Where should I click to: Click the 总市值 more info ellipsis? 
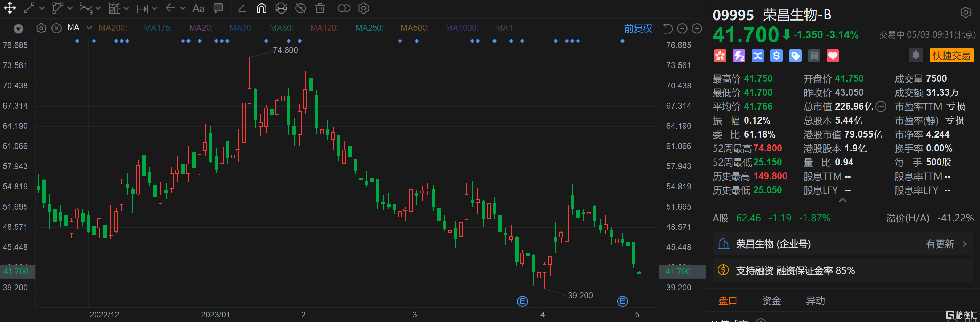pyautogui.click(x=881, y=107)
